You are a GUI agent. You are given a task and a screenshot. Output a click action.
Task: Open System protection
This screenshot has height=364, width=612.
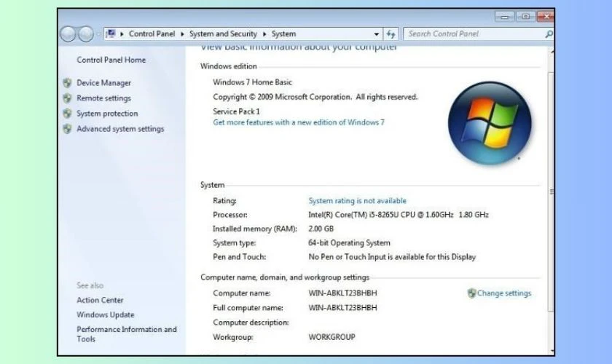pyautogui.click(x=107, y=113)
